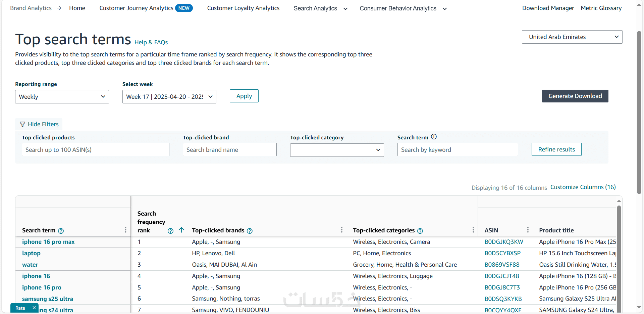
Task: Click the table vertical scrollbar
Action: tap(619, 259)
